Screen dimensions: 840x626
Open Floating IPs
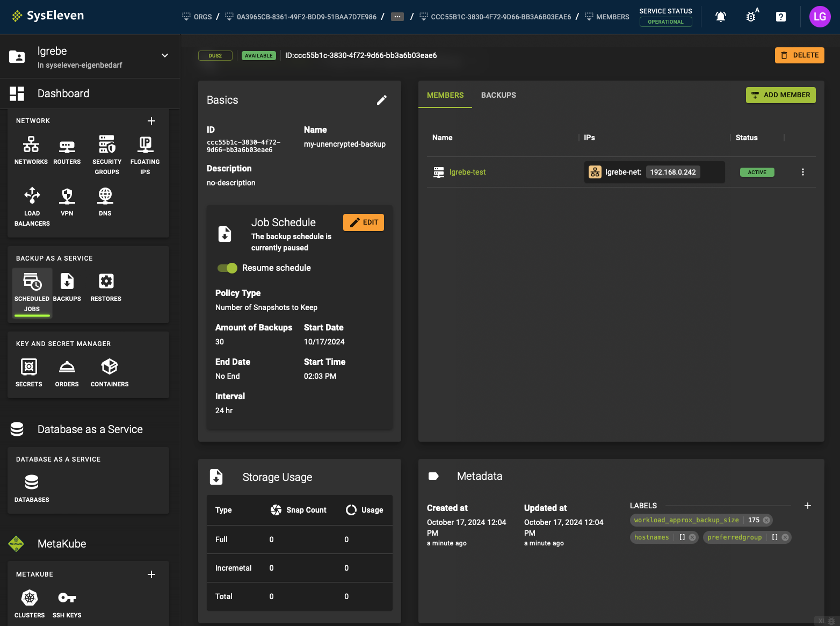point(145,155)
